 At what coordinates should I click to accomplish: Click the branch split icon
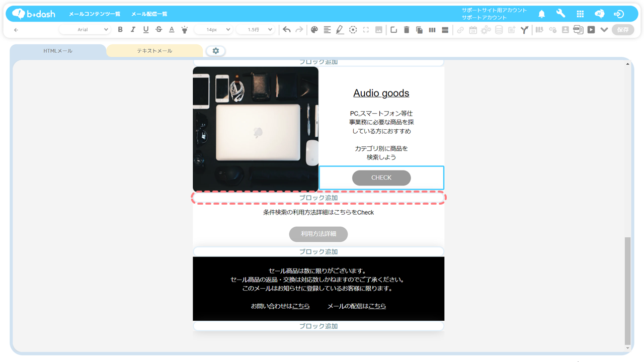tap(524, 30)
